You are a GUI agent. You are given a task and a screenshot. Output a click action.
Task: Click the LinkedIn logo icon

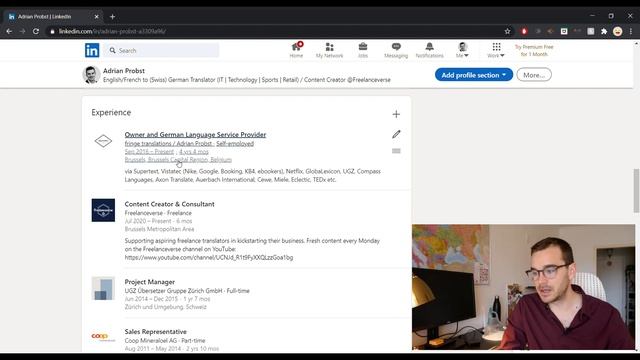[x=92, y=50]
